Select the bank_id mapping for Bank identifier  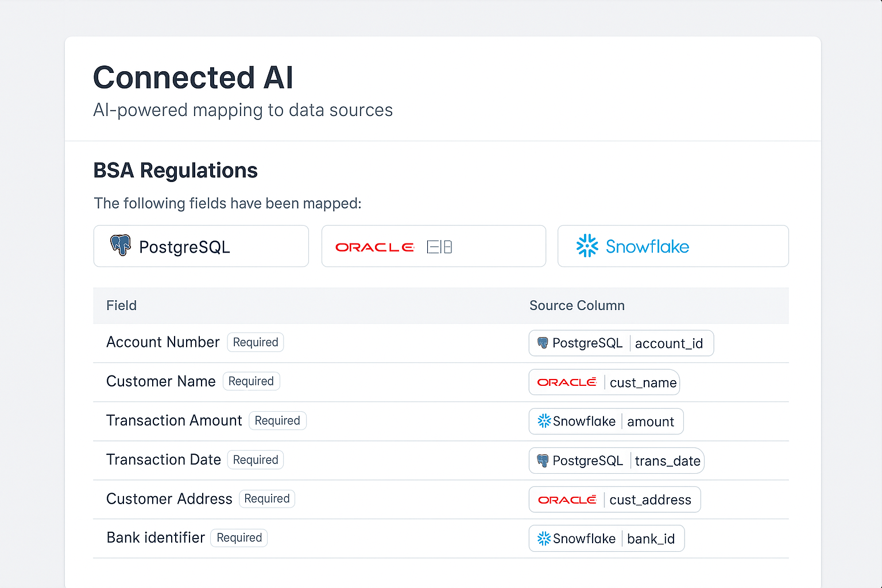tap(606, 538)
